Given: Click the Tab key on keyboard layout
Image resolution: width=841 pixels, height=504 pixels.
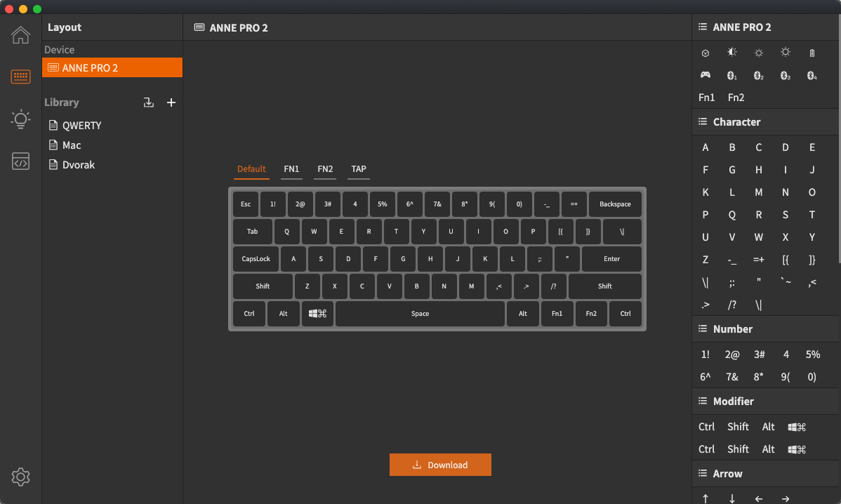Looking at the screenshot, I should [252, 232].
